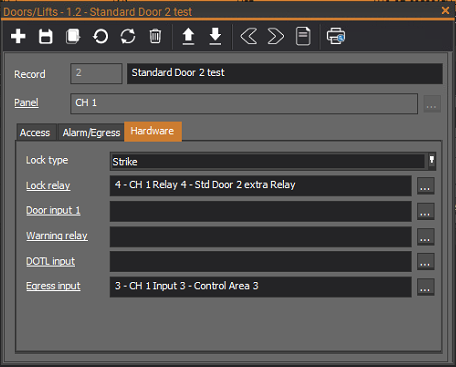Copy the record using the duplicate icon
Viewport: 456px width, 367px height.
73,36
